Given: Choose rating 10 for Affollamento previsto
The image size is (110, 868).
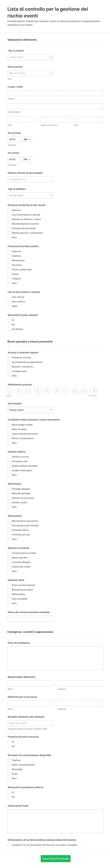Looking at the screenshot, I should point(94,391).
